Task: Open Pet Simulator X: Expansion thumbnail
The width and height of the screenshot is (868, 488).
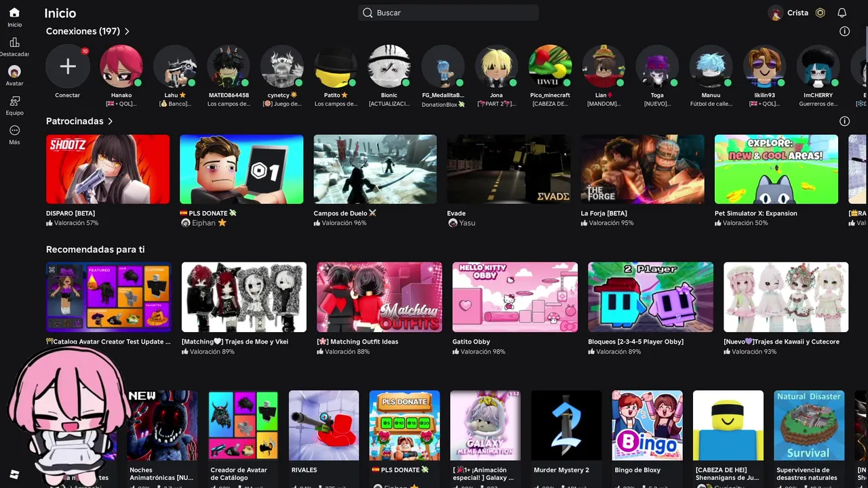Action: [776, 169]
